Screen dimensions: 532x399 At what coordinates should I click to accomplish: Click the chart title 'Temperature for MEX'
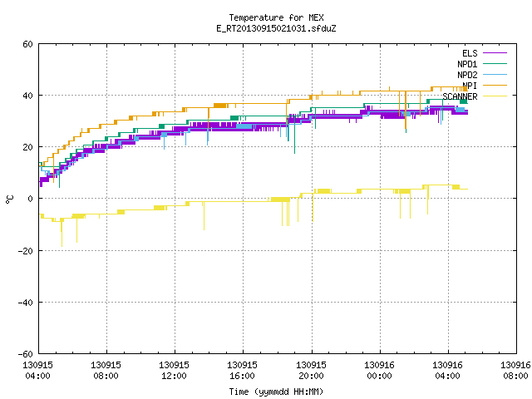click(x=276, y=17)
